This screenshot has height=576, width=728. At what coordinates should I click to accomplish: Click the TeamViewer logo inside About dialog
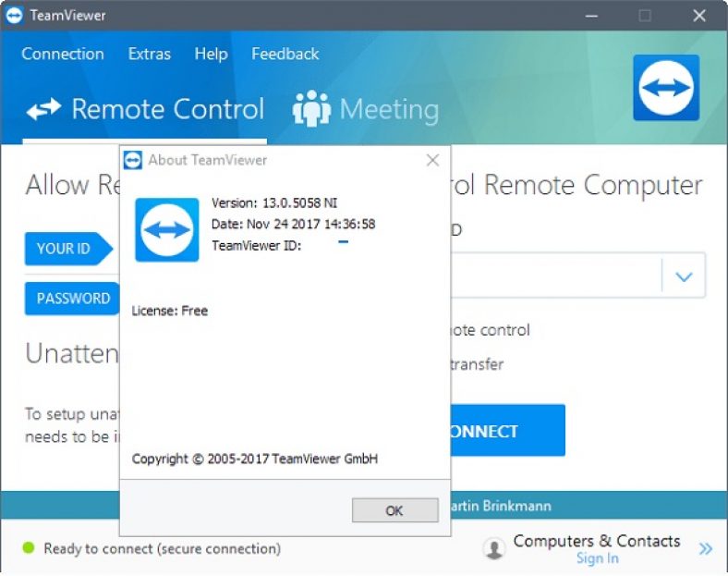167,229
